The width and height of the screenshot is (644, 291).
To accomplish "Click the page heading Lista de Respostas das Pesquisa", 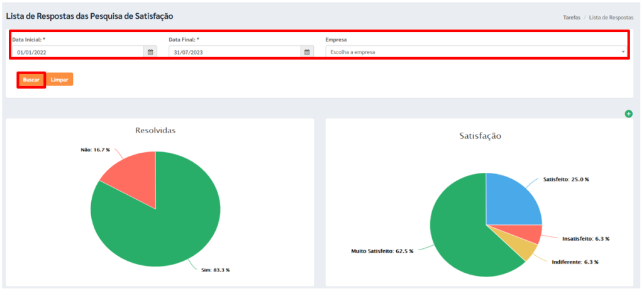I will click(x=89, y=16).
